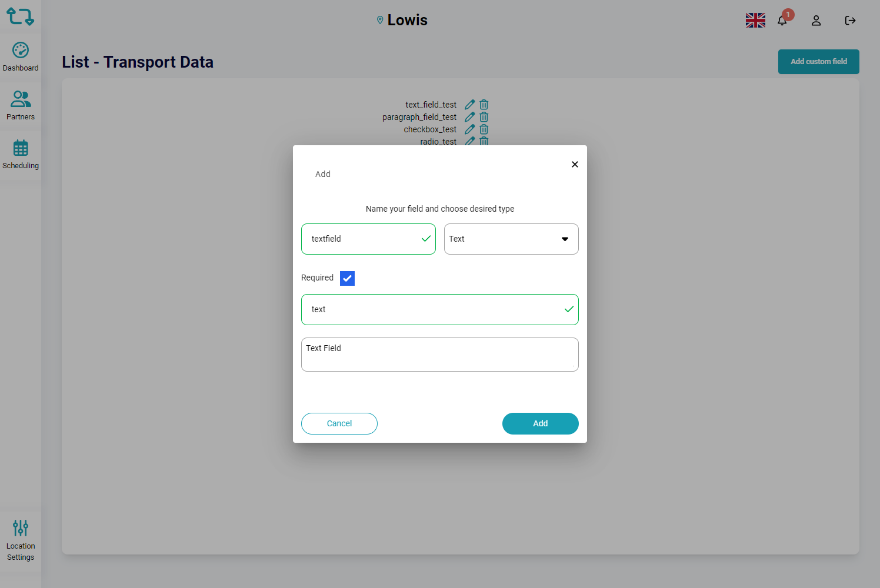Edit the text_field_test field
Viewport: 880px width, 588px height.
tap(469, 105)
